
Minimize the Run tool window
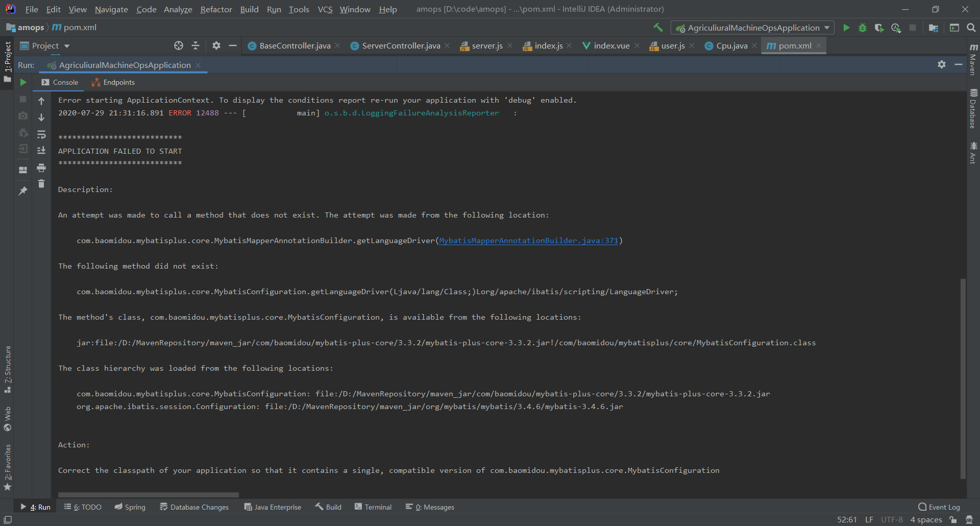958,64
